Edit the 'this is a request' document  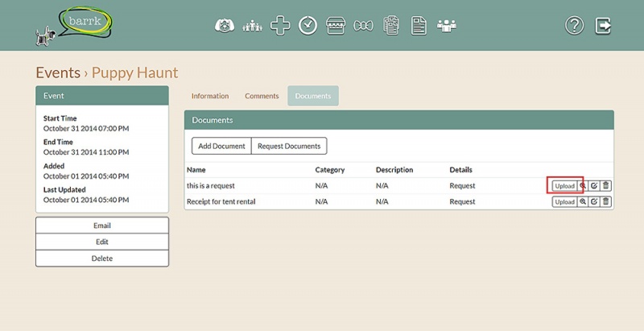tap(594, 186)
